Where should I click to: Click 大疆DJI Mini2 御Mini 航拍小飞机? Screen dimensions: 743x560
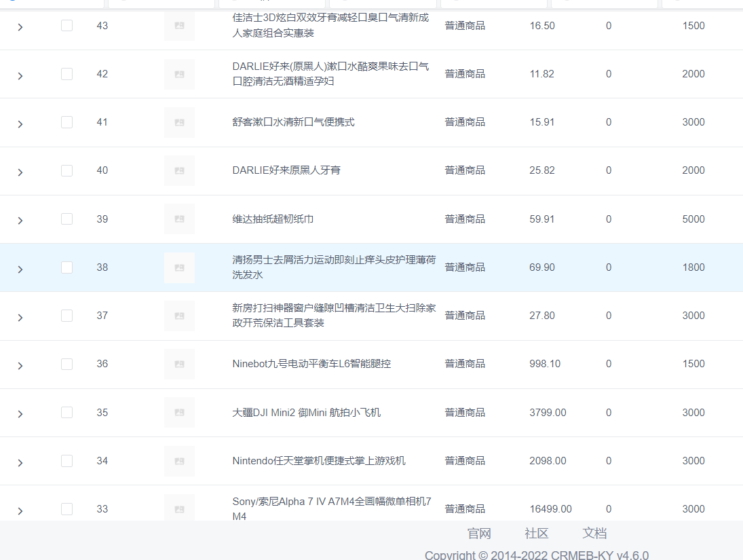(307, 413)
